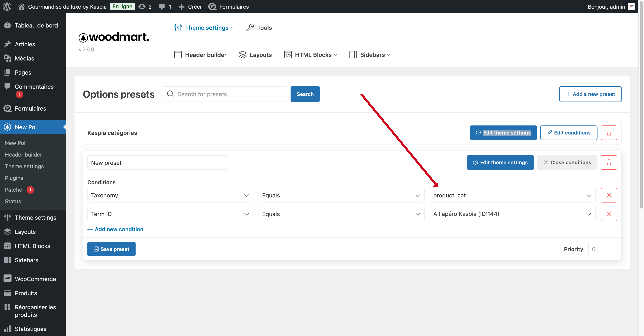Click the Priority number field
This screenshot has width=644, height=336.
click(x=602, y=249)
